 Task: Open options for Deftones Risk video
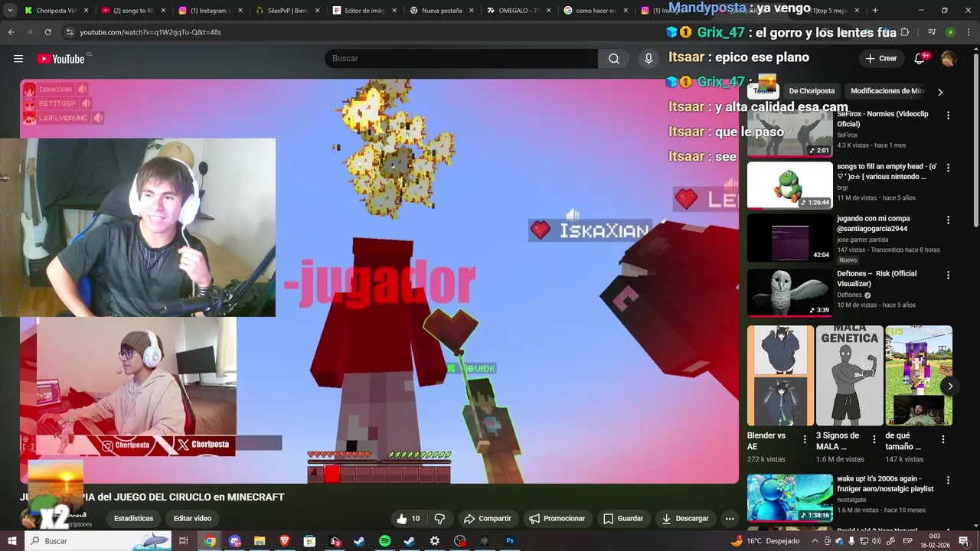(x=948, y=275)
